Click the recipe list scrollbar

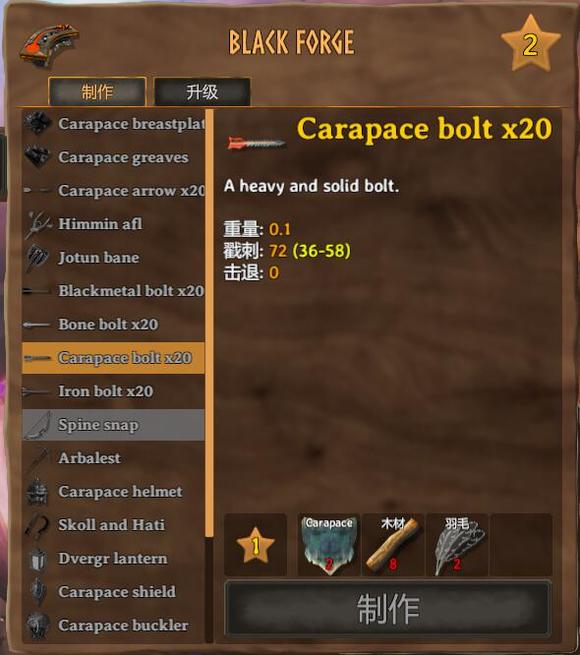coord(209,323)
